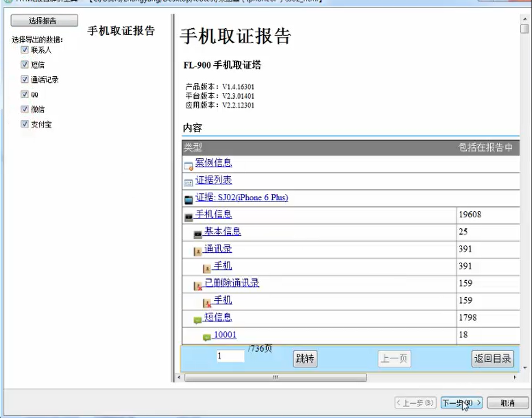Click the 应用版本: V2.2.12301 text

[220, 105]
